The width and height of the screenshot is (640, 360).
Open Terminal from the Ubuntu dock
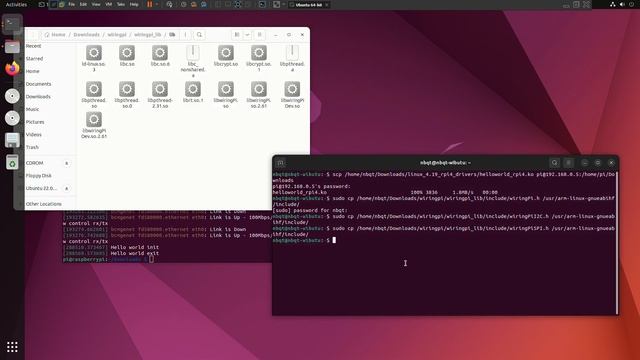[12, 24]
